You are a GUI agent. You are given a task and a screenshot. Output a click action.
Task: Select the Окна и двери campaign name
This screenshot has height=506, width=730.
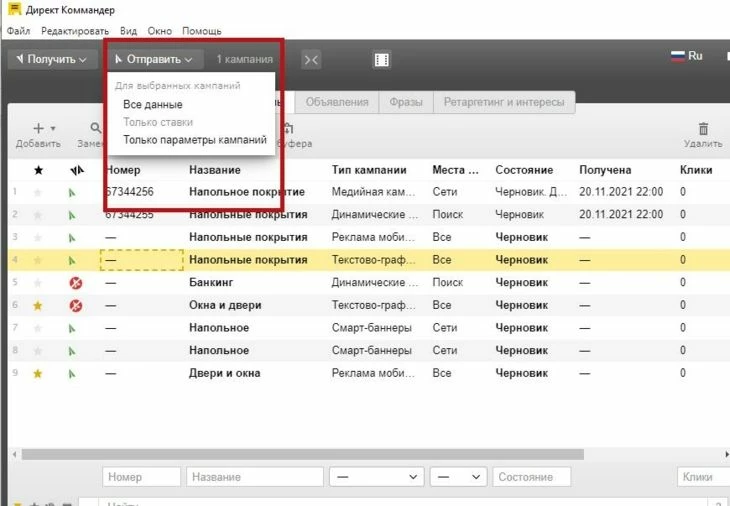(225, 305)
